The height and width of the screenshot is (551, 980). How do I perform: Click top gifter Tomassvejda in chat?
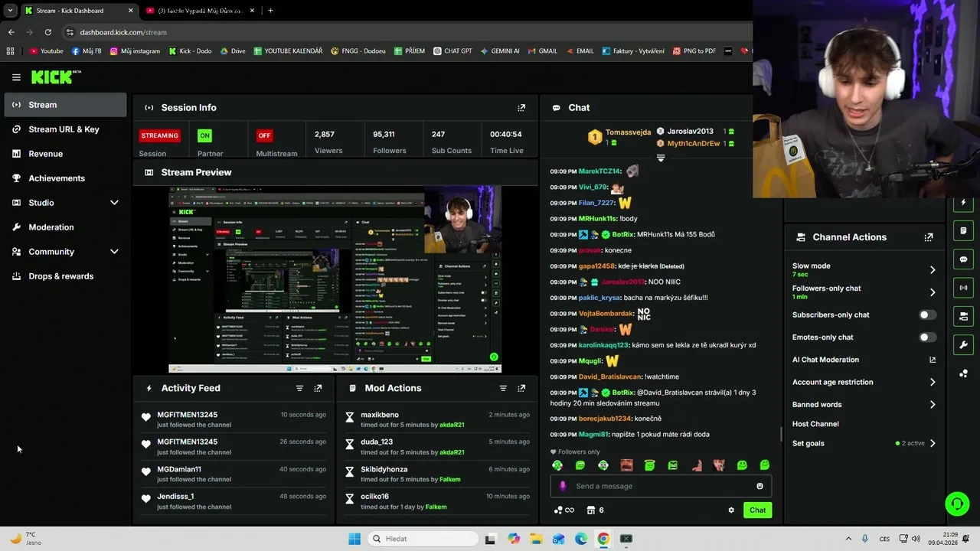[x=628, y=132]
